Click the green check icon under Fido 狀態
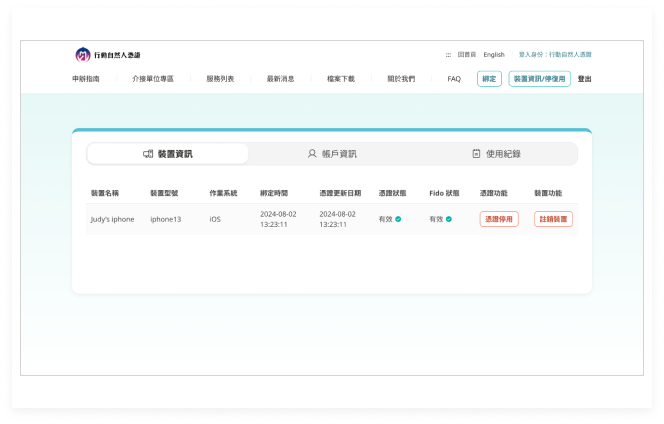664x424 pixels. tap(448, 219)
